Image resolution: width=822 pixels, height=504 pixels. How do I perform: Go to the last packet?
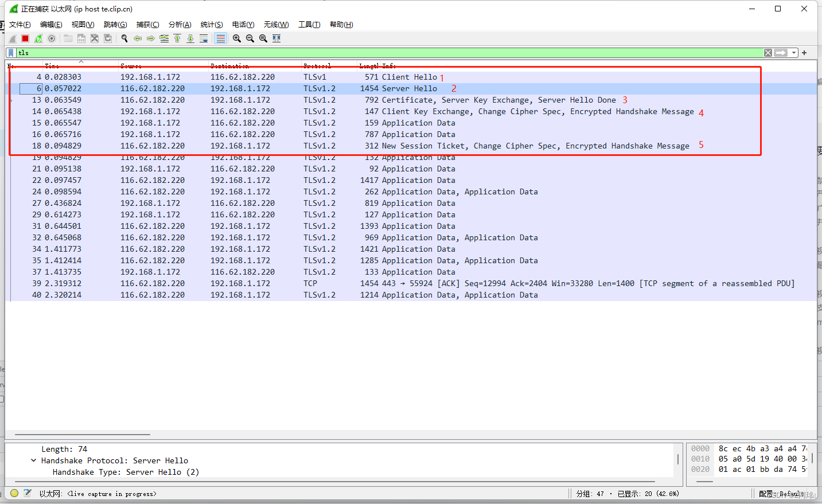pyautogui.click(x=190, y=38)
